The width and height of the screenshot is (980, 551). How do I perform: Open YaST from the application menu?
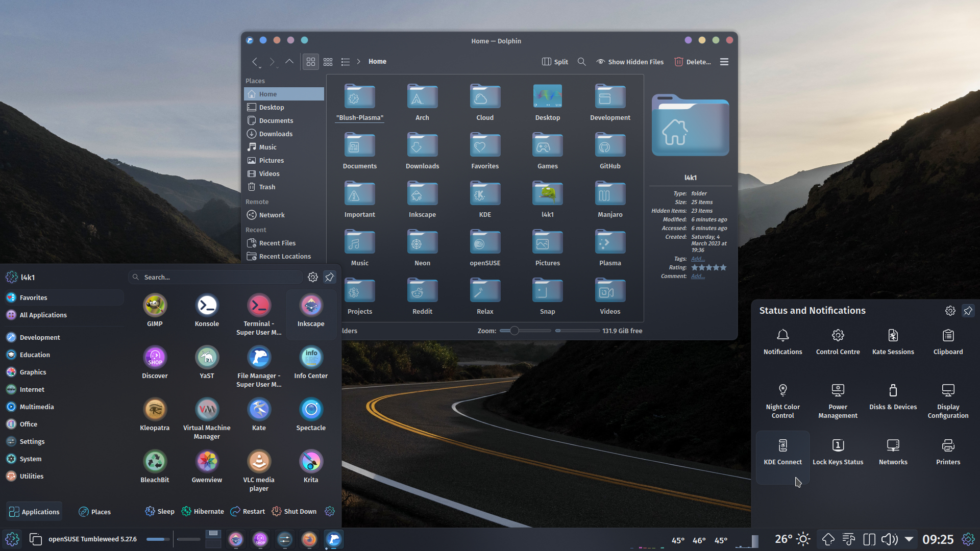click(x=207, y=363)
